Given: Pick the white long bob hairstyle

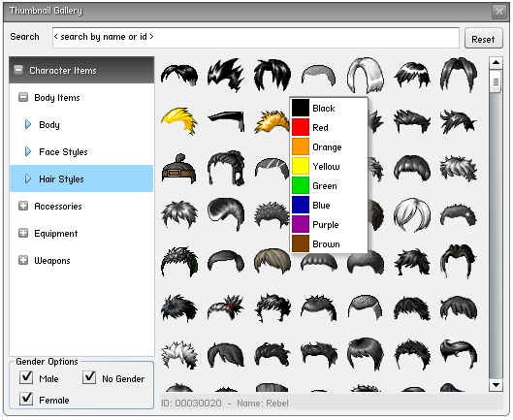Looking at the screenshot, I should [x=366, y=76].
